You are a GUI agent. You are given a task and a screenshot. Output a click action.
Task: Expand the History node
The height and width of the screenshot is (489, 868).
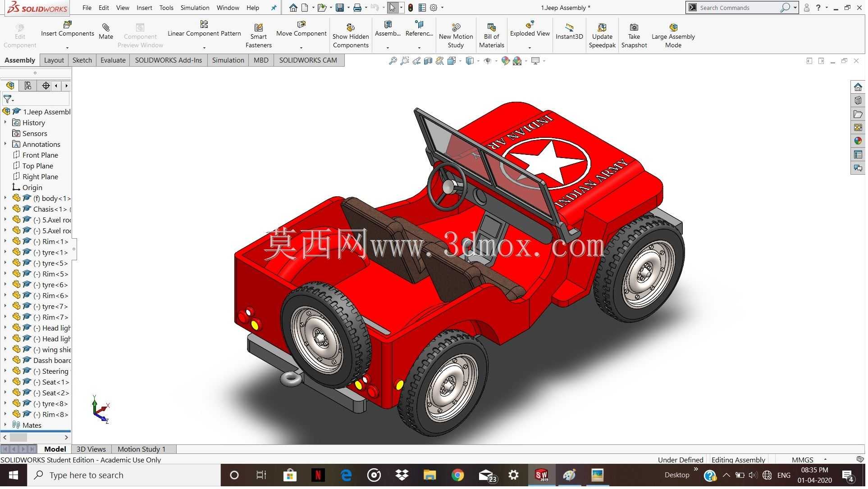click(x=5, y=122)
